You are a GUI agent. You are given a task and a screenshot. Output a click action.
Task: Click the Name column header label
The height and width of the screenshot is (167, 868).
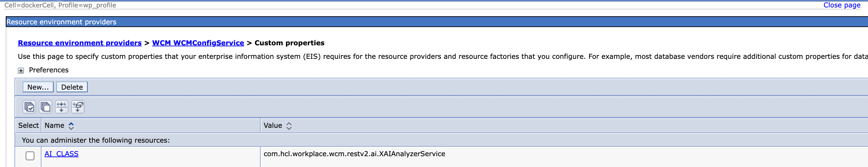(54, 125)
